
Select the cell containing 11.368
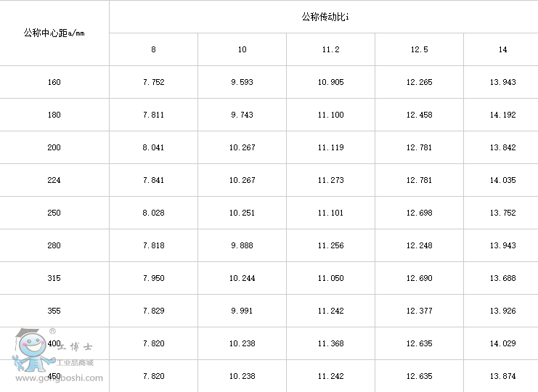pyautogui.click(x=330, y=343)
